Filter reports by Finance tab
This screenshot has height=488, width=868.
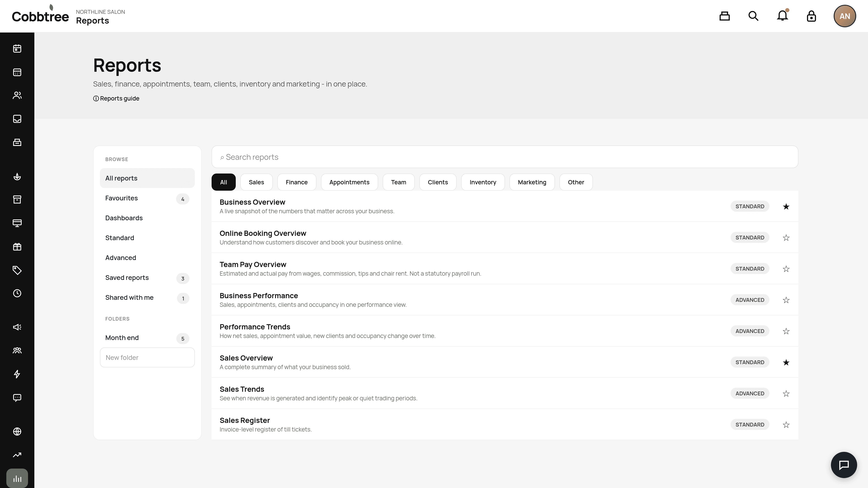[x=297, y=182]
